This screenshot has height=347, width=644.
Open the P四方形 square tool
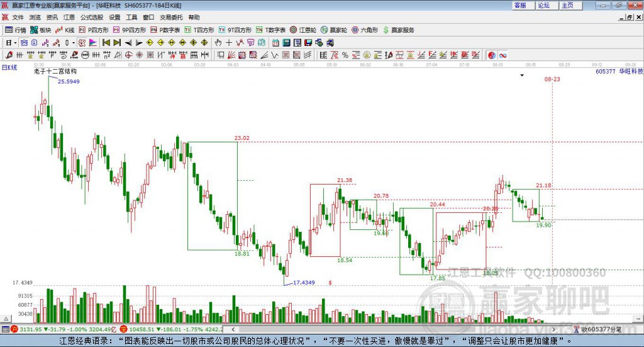(x=94, y=30)
